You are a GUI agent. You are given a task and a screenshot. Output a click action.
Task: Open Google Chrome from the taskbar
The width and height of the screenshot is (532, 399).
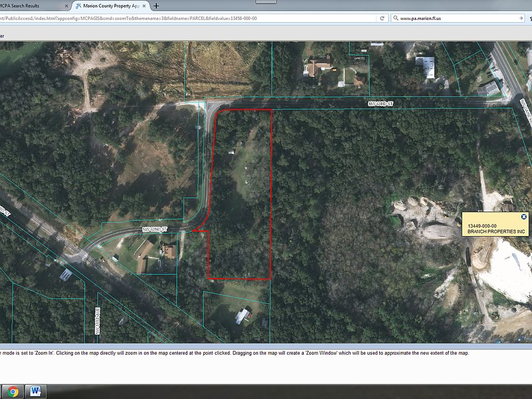pyautogui.click(x=13, y=392)
